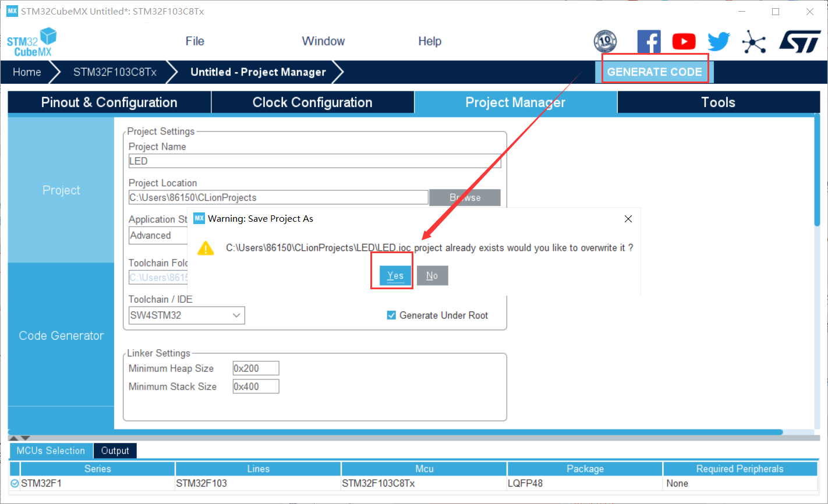Click the GENERATE CODE button
The width and height of the screenshot is (828, 504).
click(654, 72)
